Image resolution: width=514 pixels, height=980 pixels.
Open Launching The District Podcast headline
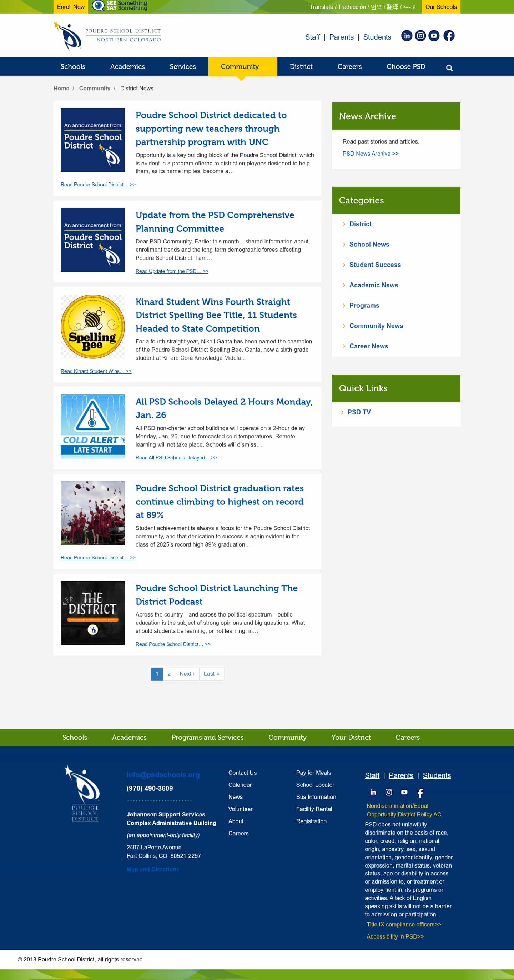click(216, 595)
